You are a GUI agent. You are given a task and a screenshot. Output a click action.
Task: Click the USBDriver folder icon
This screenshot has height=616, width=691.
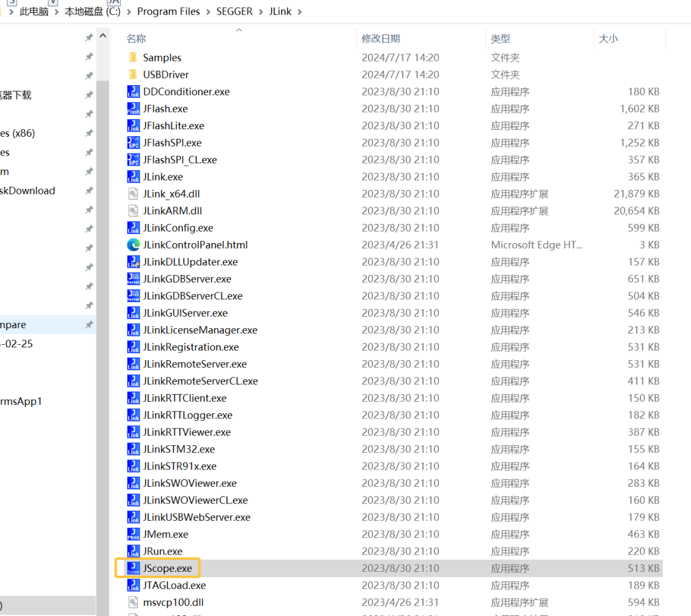point(133,74)
